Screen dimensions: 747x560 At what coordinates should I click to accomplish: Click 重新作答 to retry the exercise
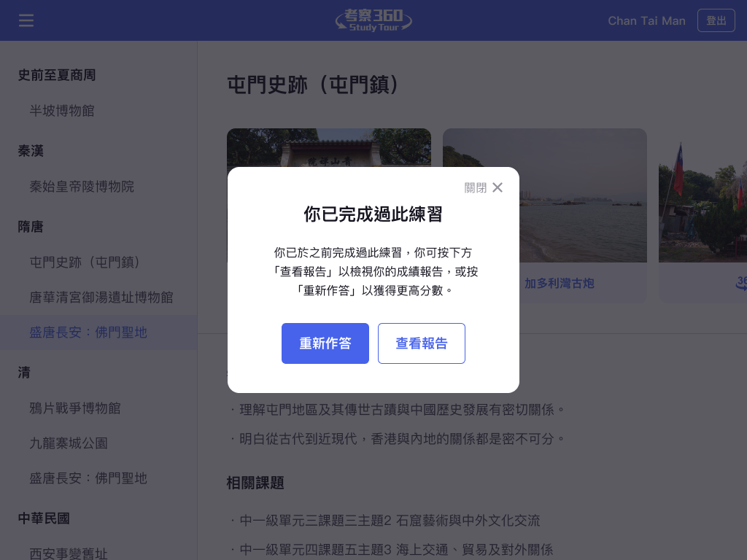pyautogui.click(x=325, y=343)
